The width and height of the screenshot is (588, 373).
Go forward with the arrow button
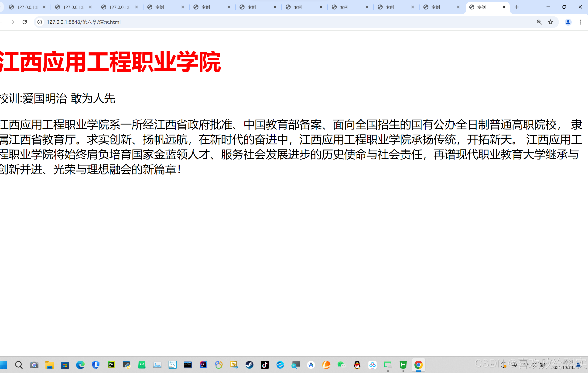[x=12, y=22]
